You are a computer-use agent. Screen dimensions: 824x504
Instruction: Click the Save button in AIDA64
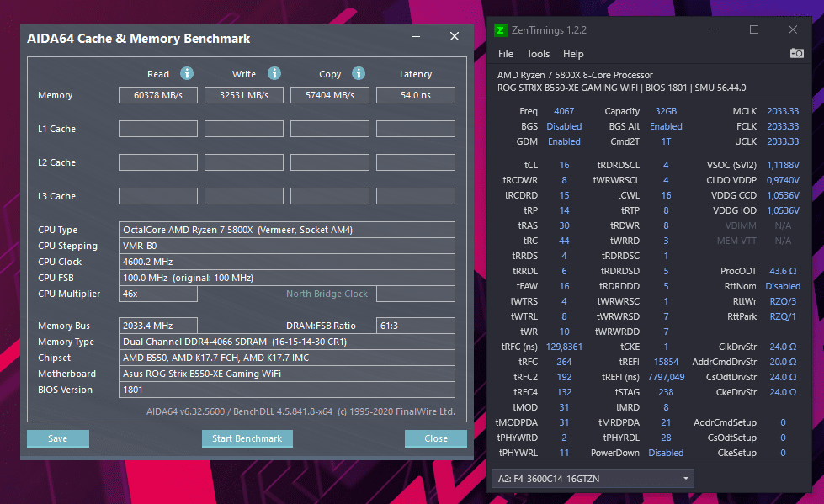[58, 438]
